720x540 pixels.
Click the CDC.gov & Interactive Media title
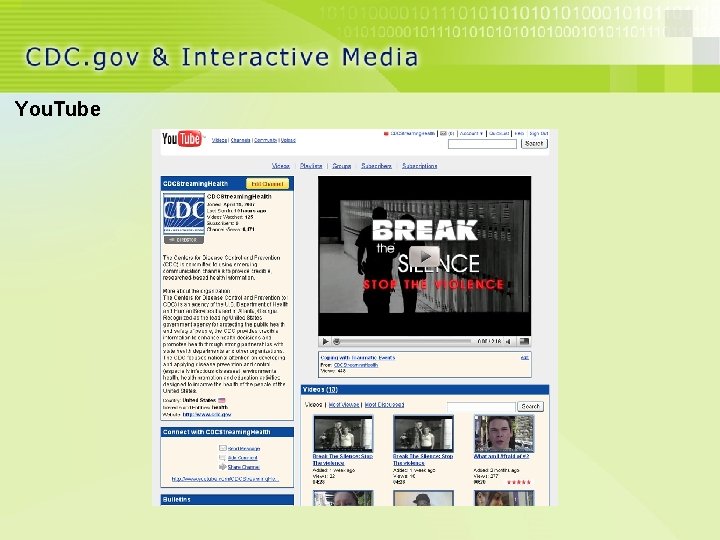point(222,57)
